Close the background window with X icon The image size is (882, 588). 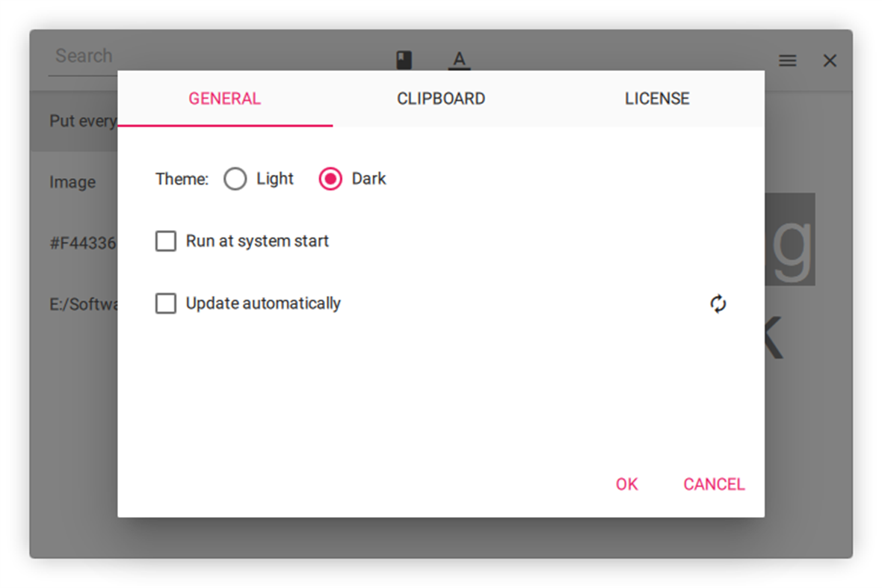(830, 61)
